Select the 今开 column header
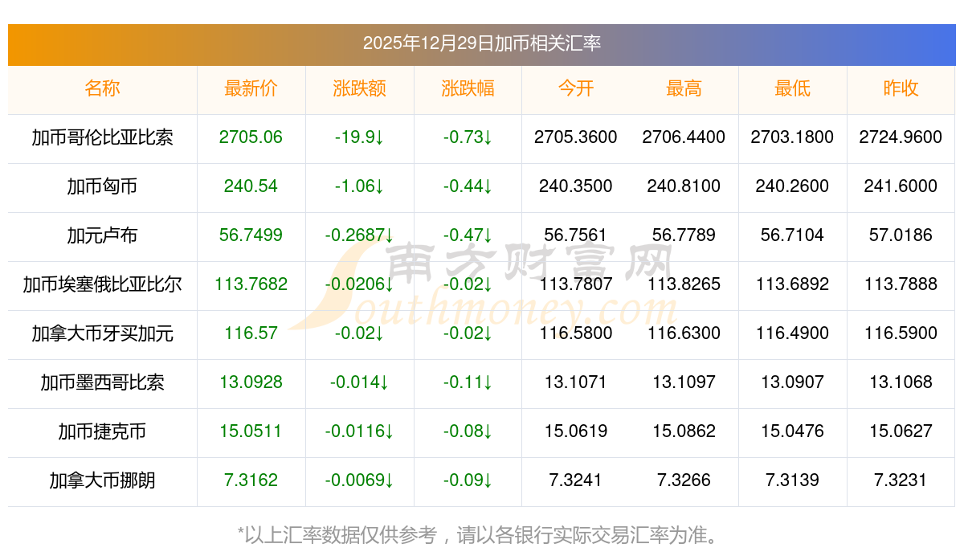The image size is (964, 560). 575,88
